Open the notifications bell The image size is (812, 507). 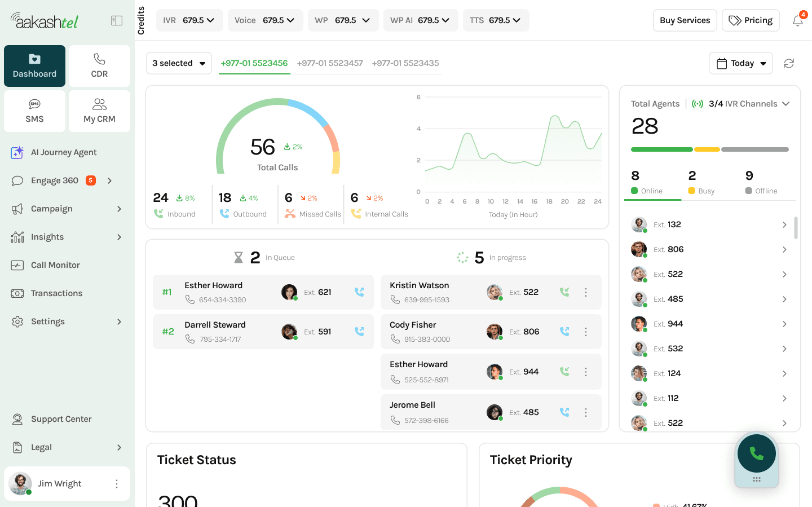click(797, 21)
